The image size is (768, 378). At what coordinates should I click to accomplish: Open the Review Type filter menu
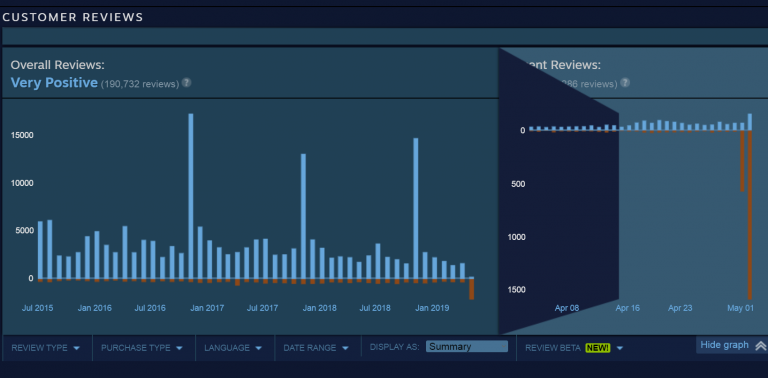(46, 348)
